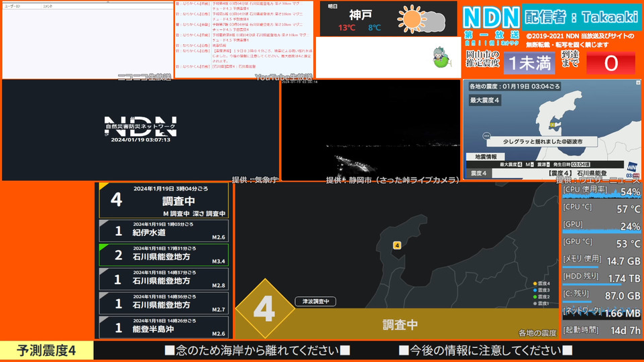Click the WNI logo in the Weathernews panel
The height and width of the screenshot is (362, 644).
coord(632,167)
